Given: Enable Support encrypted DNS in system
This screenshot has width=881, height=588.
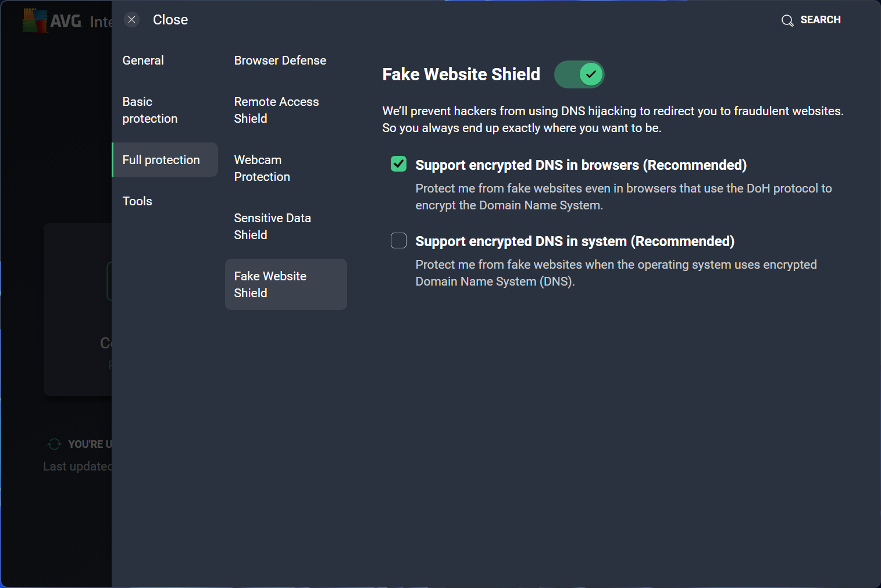Looking at the screenshot, I should 399,241.
